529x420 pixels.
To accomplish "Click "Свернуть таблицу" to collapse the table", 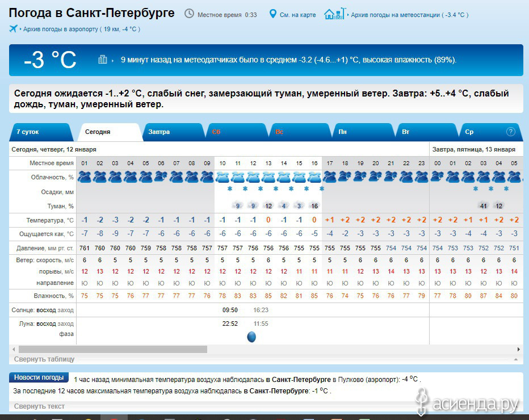I will (x=44, y=359).
